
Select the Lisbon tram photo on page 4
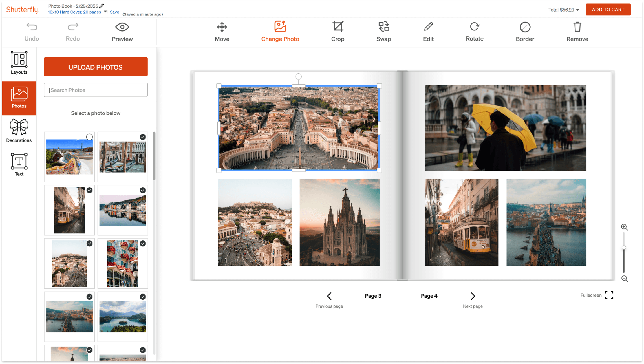[461, 222]
